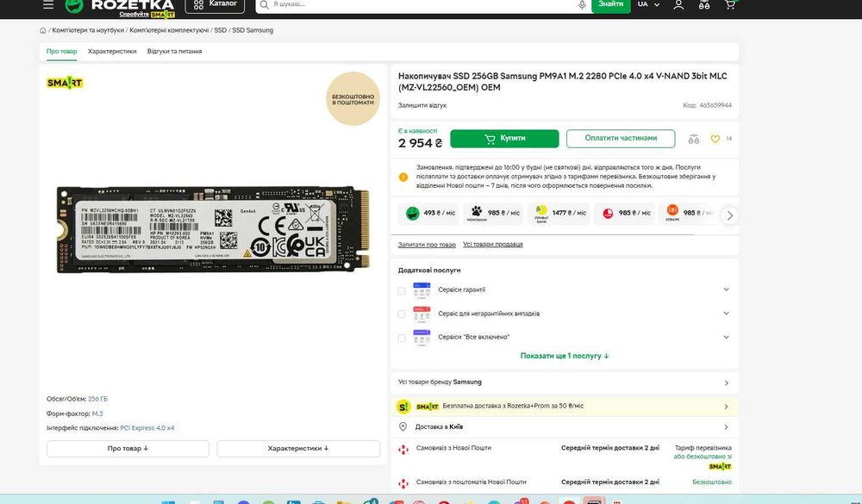Viewport: 862px width, 504px height.
Task: Click Запитати про товар link
Action: 427,246
